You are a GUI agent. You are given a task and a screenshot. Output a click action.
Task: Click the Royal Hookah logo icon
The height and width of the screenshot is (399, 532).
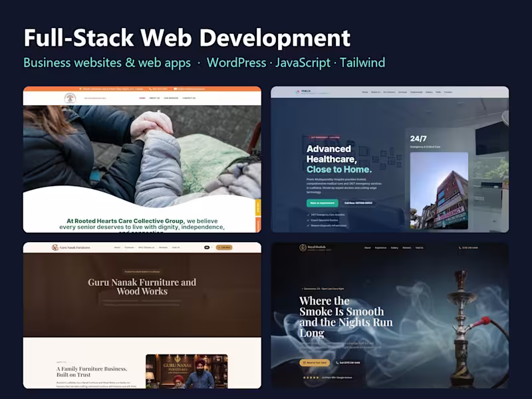tap(303, 247)
